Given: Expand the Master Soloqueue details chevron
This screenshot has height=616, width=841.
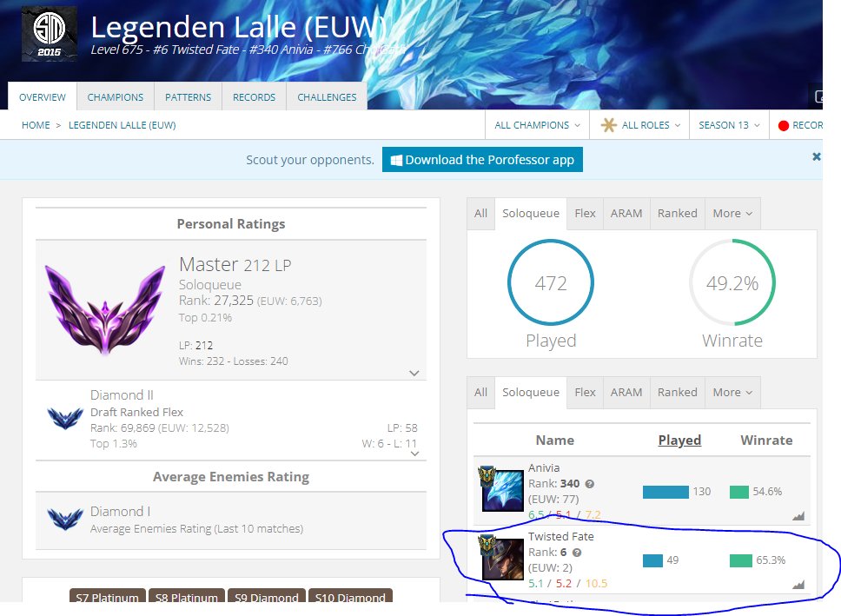Looking at the screenshot, I should coord(414,373).
